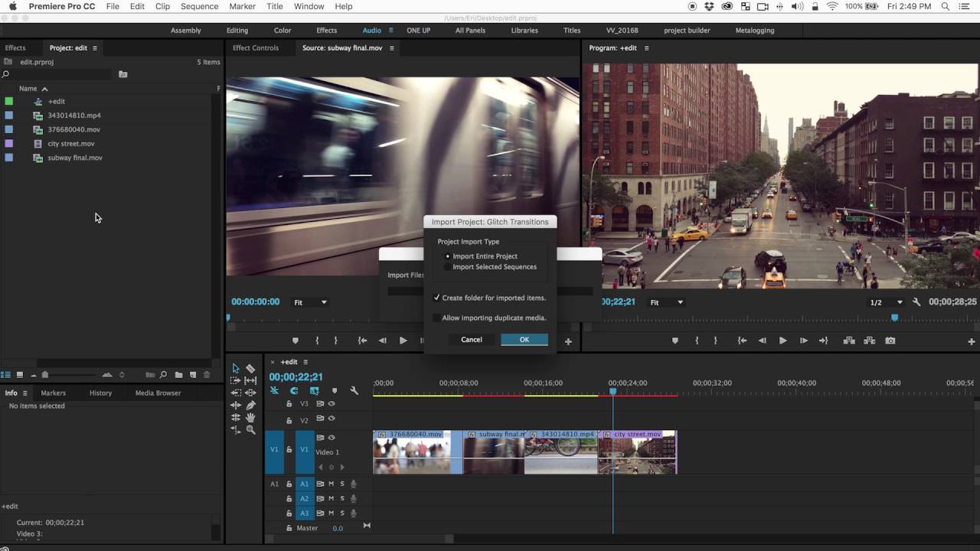This screenshot has height=551, width=980.
Task: Select Import Selected Sequences radio button
Action: point(448,267)
